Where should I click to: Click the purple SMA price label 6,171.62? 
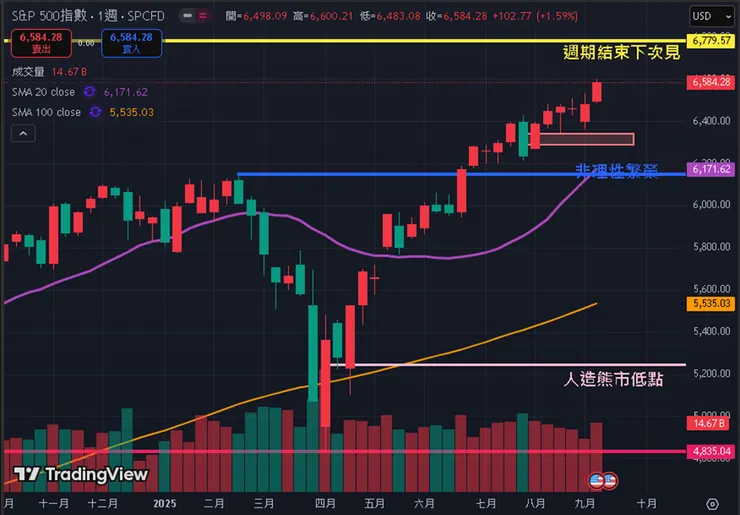(711, 169)
